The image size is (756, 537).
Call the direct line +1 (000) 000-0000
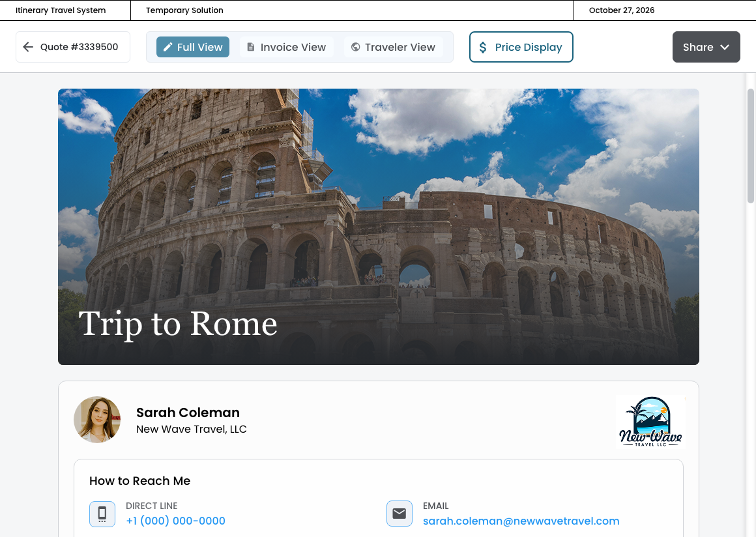click(175, 521)
